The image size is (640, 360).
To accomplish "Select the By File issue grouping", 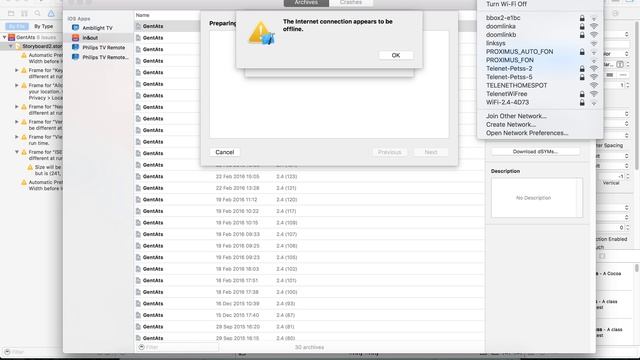I will click(x=17, y=26).
